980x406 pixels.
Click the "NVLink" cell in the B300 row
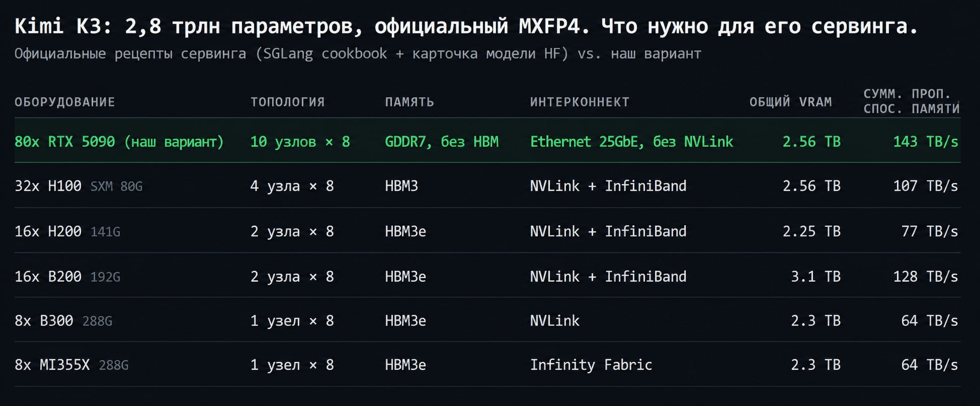pyautogui.click(x=555, y=321)
